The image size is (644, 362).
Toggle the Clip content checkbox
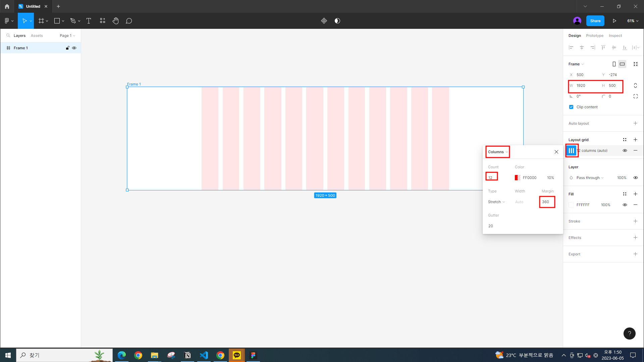pyautogui.click(x=571, y=107)
